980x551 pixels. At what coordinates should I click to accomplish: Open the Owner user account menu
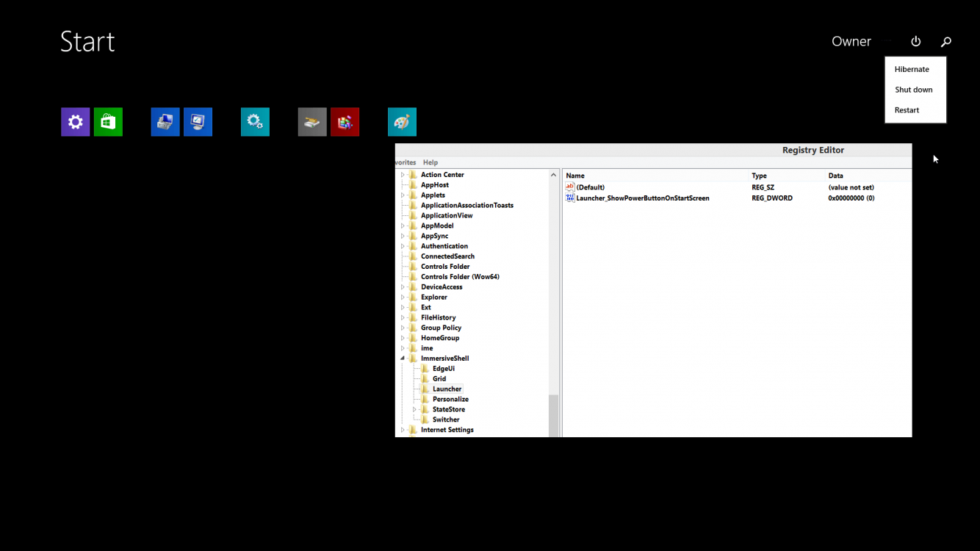(851, 41)
